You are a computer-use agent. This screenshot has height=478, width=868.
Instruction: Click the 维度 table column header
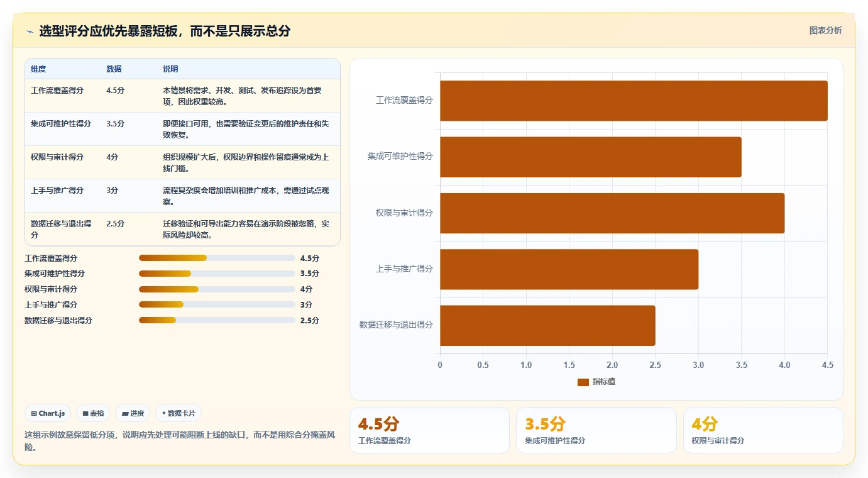point(38,69)
